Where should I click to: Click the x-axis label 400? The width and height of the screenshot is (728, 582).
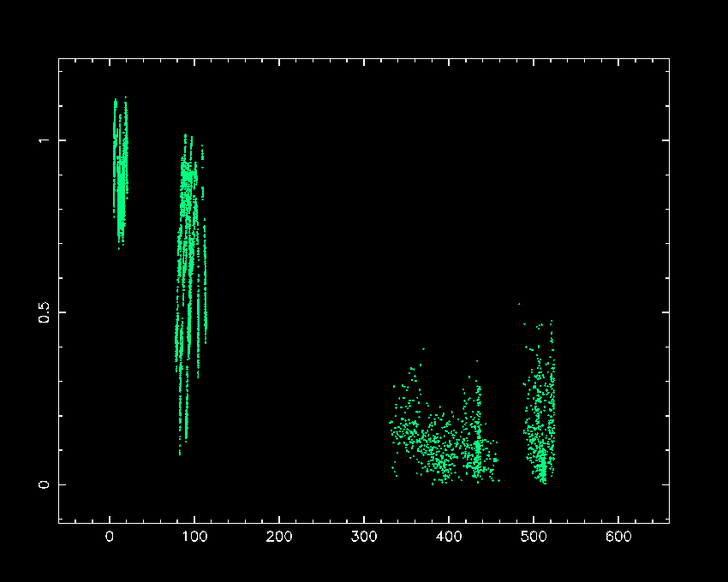[449, 537]
